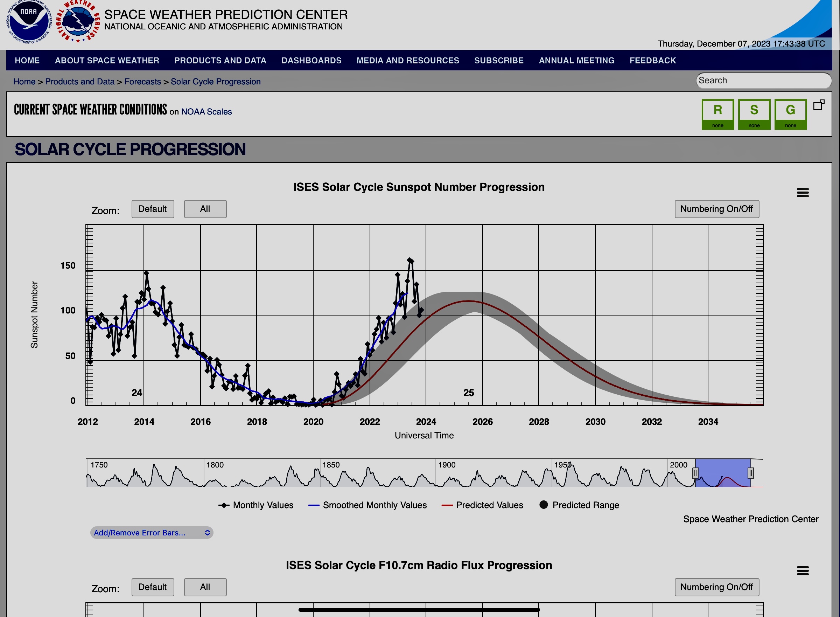Follow the Forecasts breadcrumb link
The height and width of the screenshot is (617, 840).
click(x=142, y=82)
